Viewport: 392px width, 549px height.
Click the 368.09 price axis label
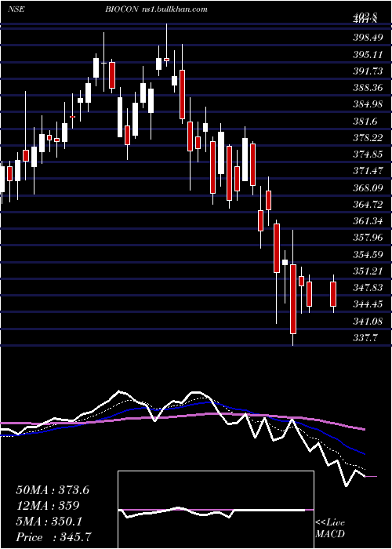368,188
